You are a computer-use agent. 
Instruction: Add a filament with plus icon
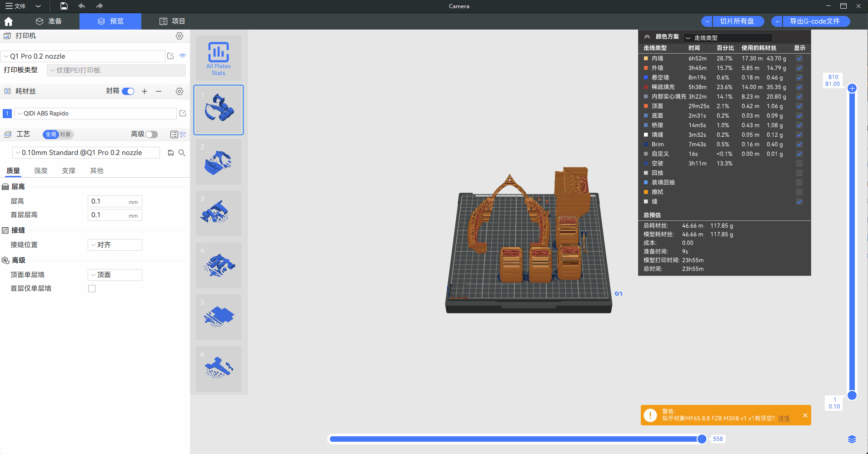(x=145, y=91)
